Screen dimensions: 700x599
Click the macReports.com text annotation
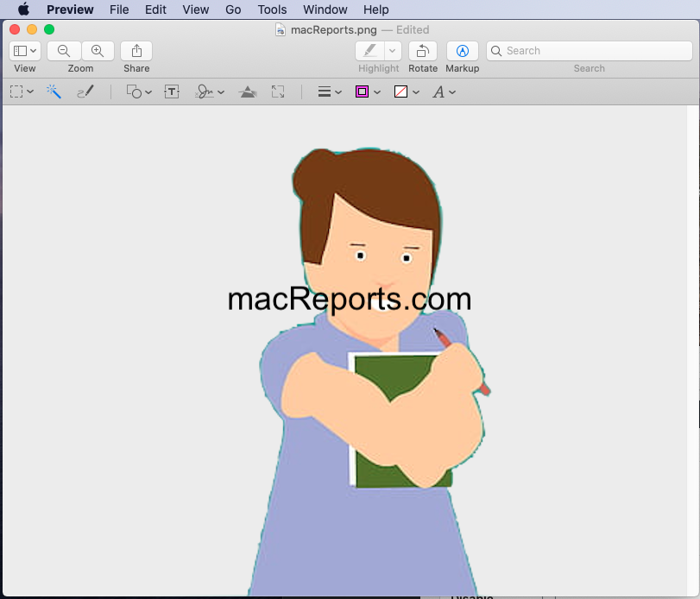pos(350,299)
